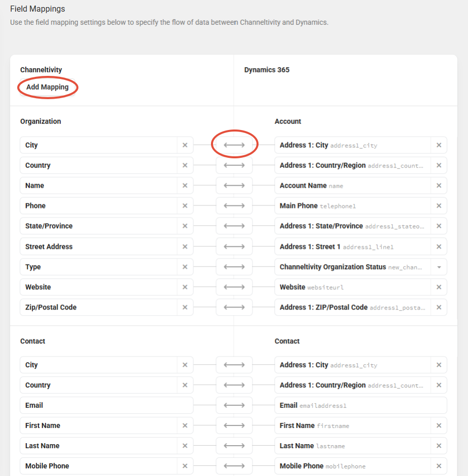Clear the Contact Country field
The image size is (468, 476).
[x=185, y=385]
